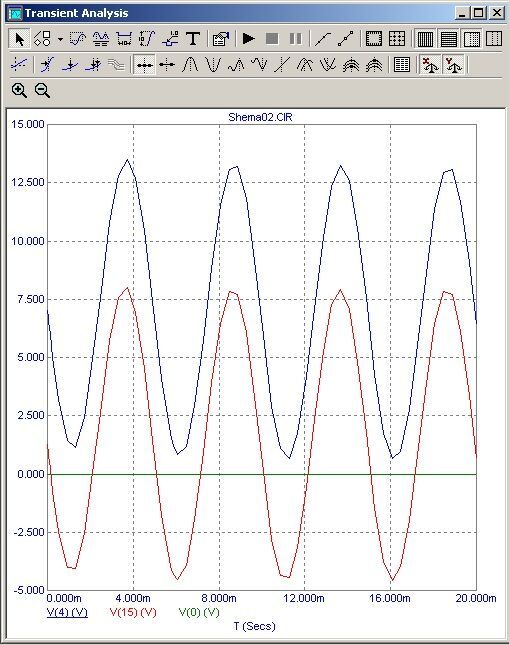Minimize the Transient Analysis window
The width and height of the screenshot is (509, 645).
coord(462,13)
